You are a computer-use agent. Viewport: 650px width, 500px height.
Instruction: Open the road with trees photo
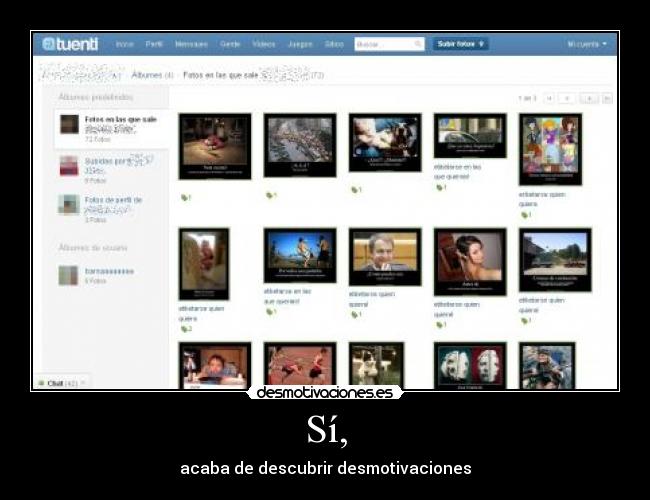point(555,260)
